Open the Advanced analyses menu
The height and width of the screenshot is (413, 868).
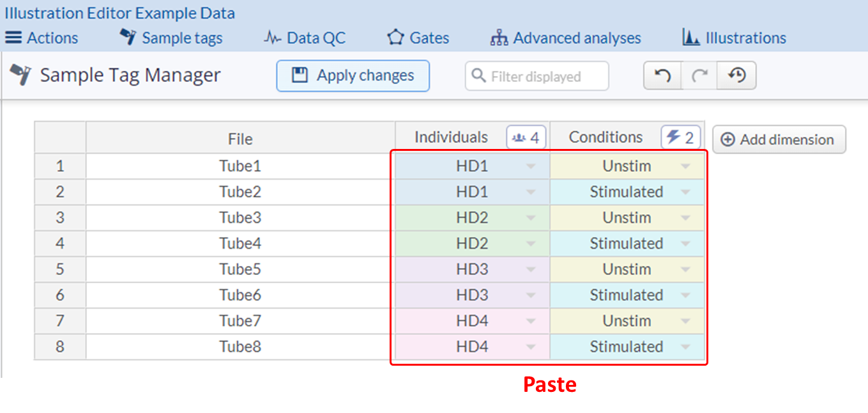click(565, 38)
